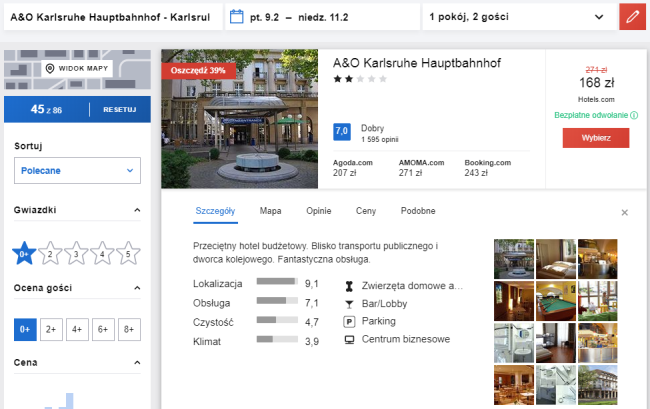This screenshot has height=409, width=650.
Task: Click the map pin icon in Widok mapy
Action: tap(50, 68)
